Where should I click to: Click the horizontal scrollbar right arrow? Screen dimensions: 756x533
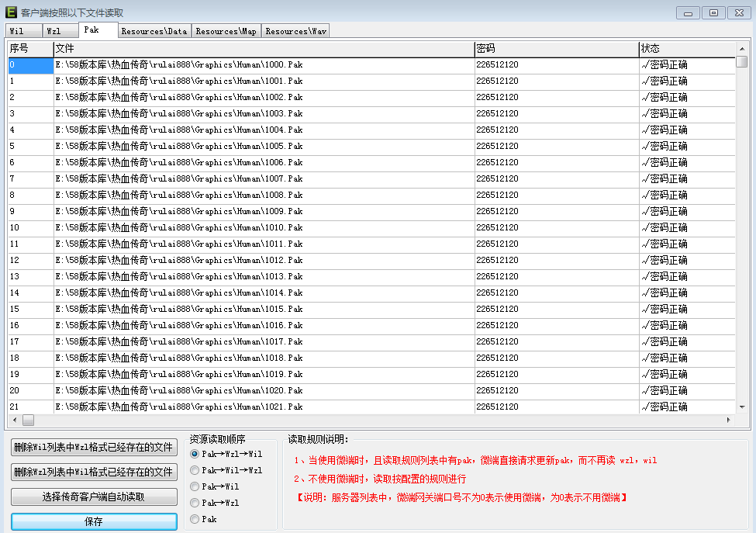[x=728, y=420]
